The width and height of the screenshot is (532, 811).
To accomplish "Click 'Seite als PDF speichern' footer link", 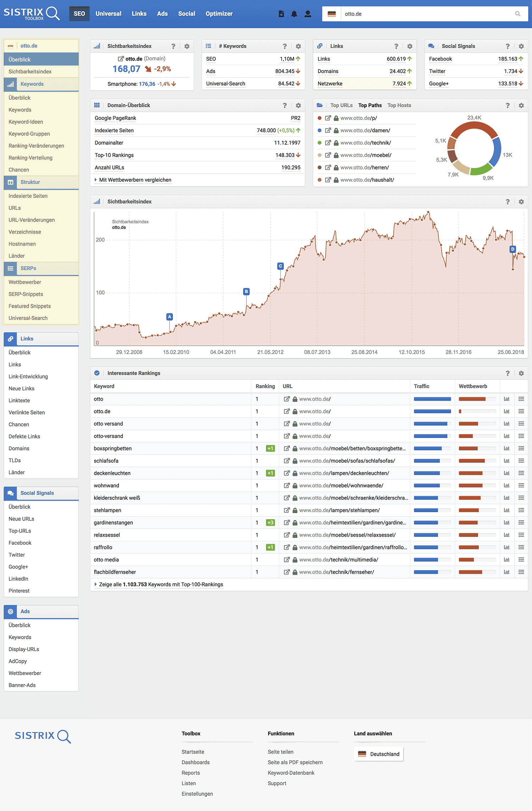I will click(x=295, y=762).
